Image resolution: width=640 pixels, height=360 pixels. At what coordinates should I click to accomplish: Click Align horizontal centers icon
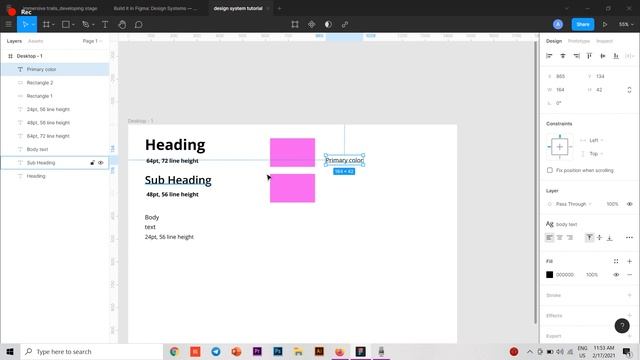point(563,56)
